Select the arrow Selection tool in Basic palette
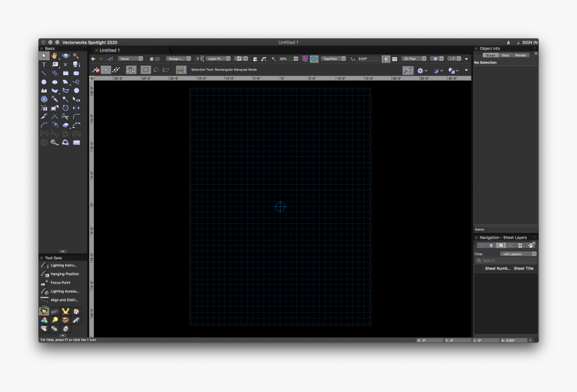Image resolution: width=577 pixels, height=392 pixels. coord(44,56)
